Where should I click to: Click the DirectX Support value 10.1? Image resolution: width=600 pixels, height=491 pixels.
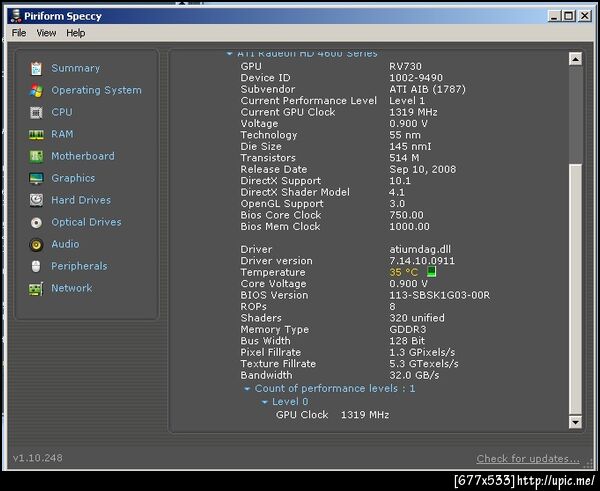coord(400,181)
